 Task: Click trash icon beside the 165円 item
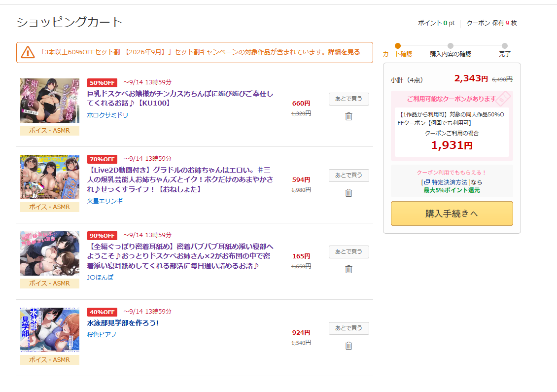pyautogui.click(x=348, y=269)
